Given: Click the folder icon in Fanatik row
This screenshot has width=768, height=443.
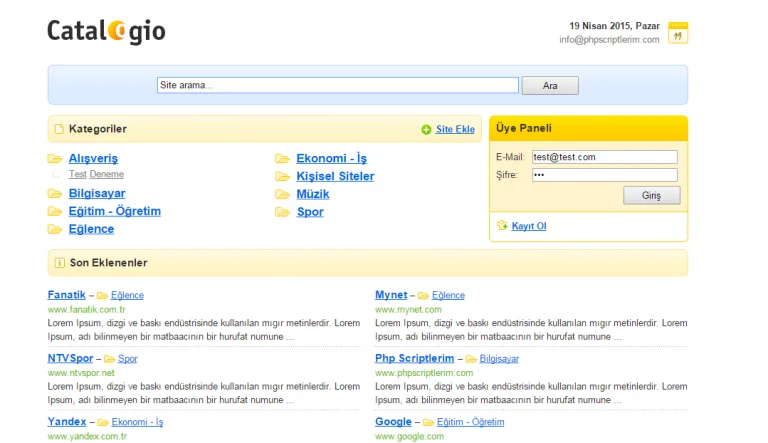Looking at the screenshot, I should click(102, 295).
